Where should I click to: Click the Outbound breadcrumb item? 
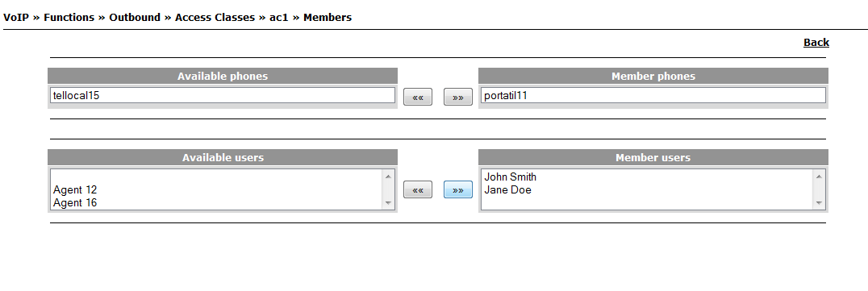point(135,17)
